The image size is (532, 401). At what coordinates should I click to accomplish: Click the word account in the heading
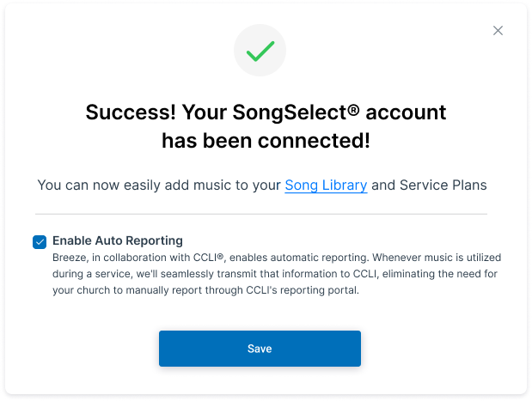click(406, 112)
